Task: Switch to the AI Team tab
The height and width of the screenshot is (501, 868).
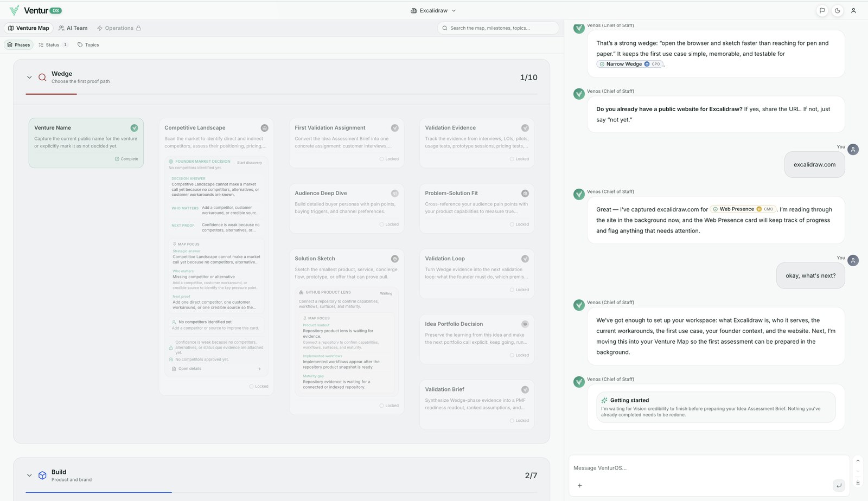Action: pos(73,28)
